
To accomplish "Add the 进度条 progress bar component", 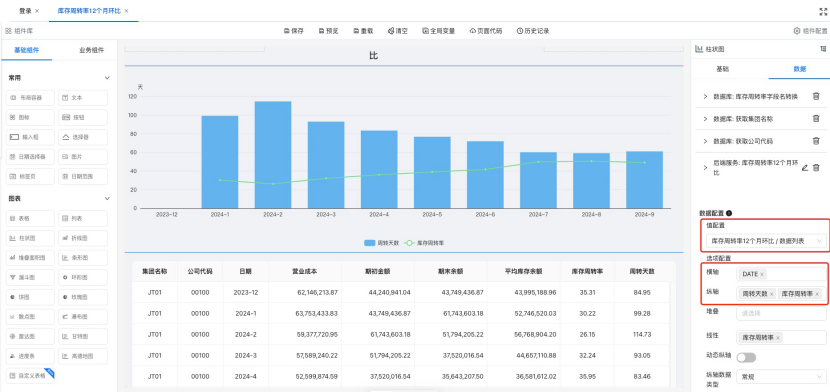I will coord(30,355).
